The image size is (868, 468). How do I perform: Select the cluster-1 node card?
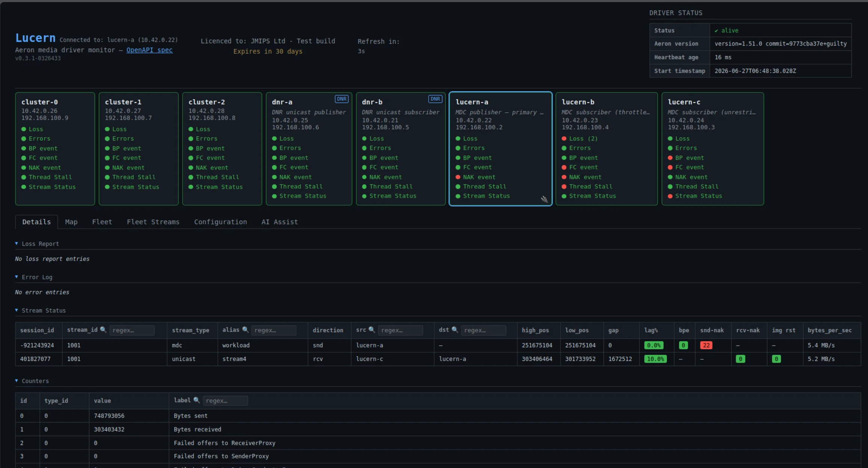coord(138,149)
